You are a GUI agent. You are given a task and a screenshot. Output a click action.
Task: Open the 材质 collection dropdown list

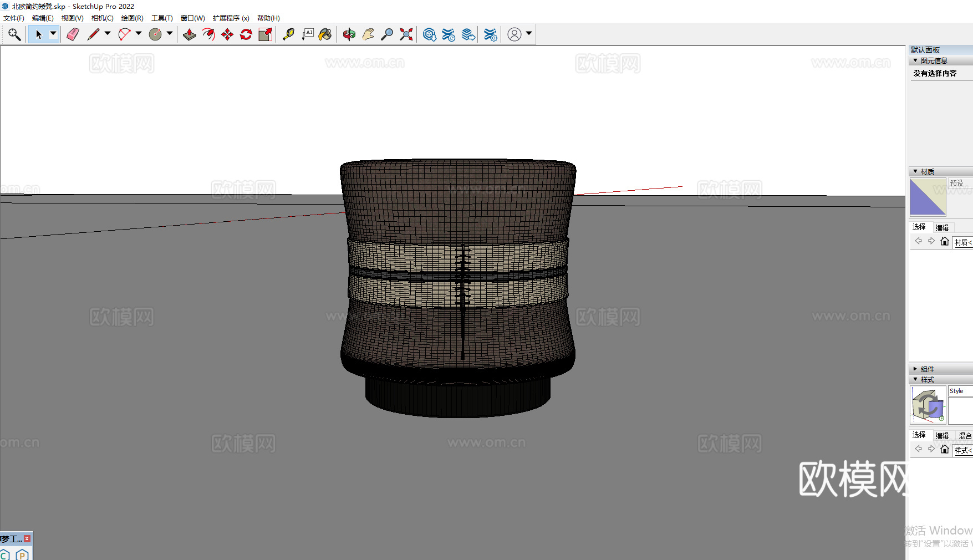coord(963,242)
